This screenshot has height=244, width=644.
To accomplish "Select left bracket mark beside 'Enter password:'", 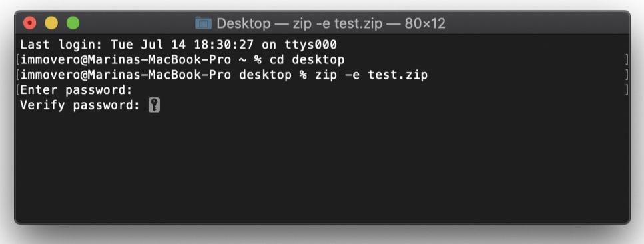I will click(x=18, y=90).
